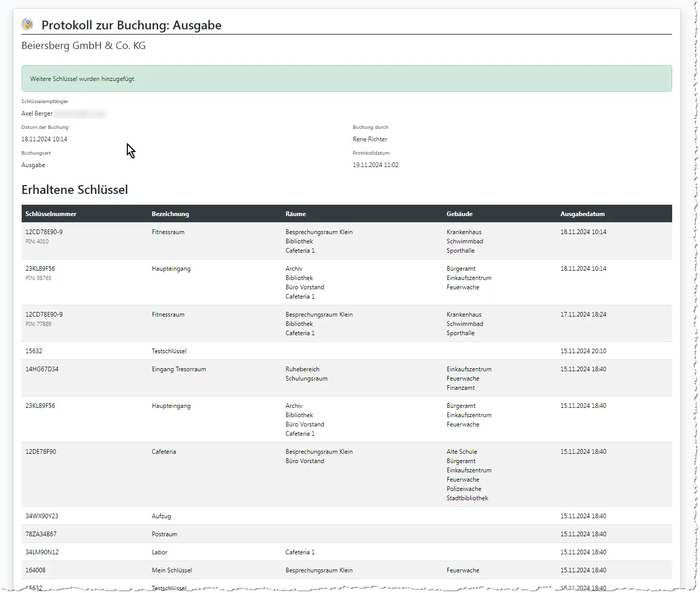Select the 'Mein Schlüssel' designation cell
This screenshot has height=593, width=700.
172,570
